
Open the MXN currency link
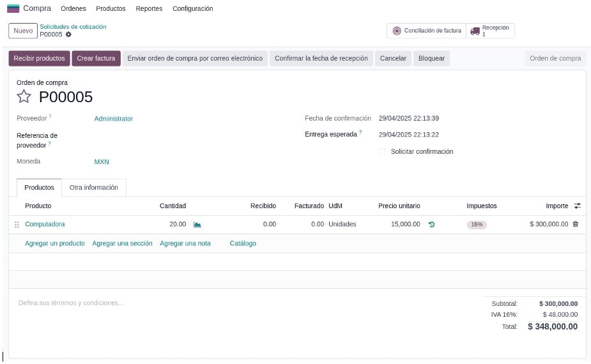102,162
